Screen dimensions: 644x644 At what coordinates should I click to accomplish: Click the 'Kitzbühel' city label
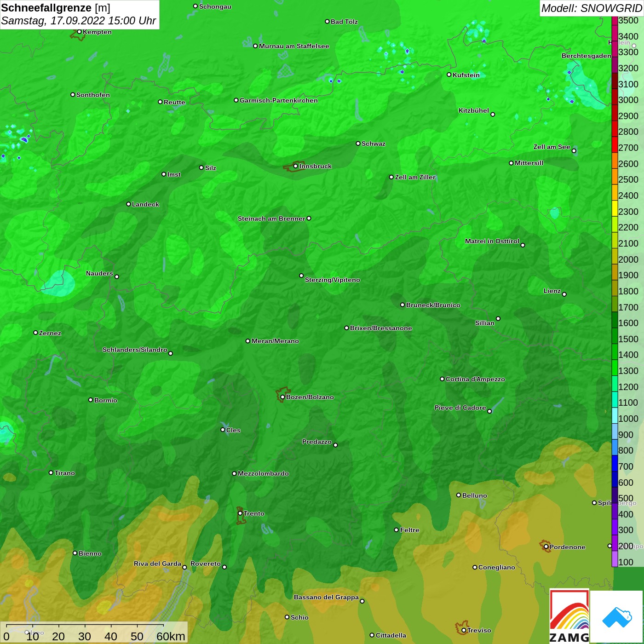474,110
